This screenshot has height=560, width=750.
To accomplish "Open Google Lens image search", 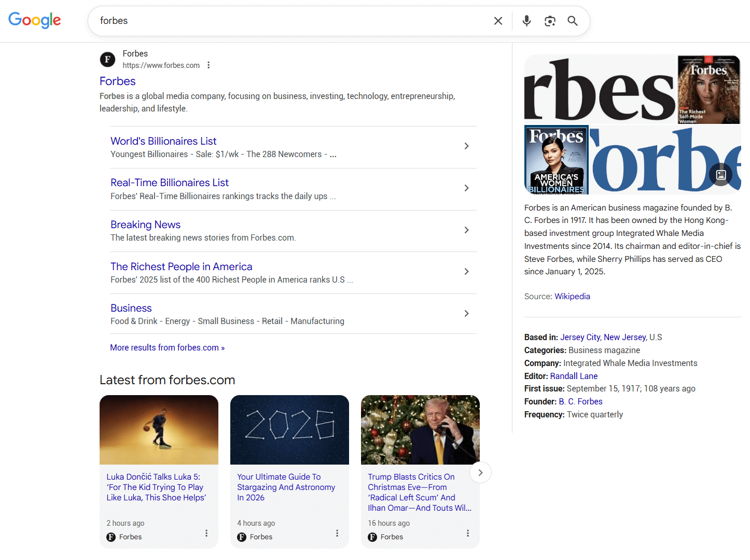I will click(x=550, y=21).
